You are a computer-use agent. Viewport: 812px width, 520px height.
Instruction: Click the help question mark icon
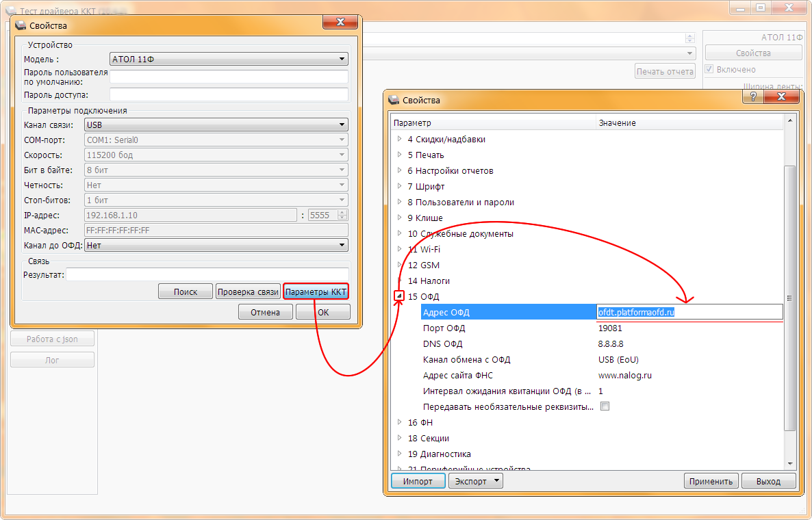[752, 99]
